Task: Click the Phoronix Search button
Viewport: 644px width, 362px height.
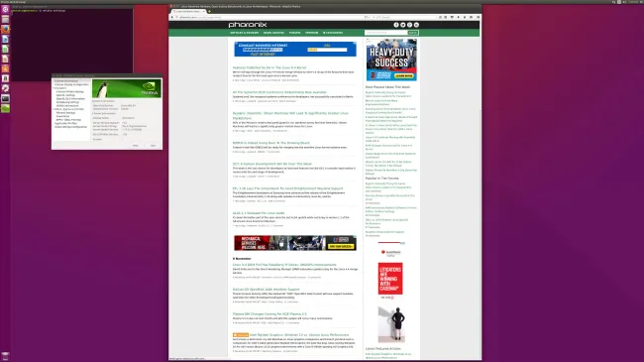Action: (x=413, y=33)
